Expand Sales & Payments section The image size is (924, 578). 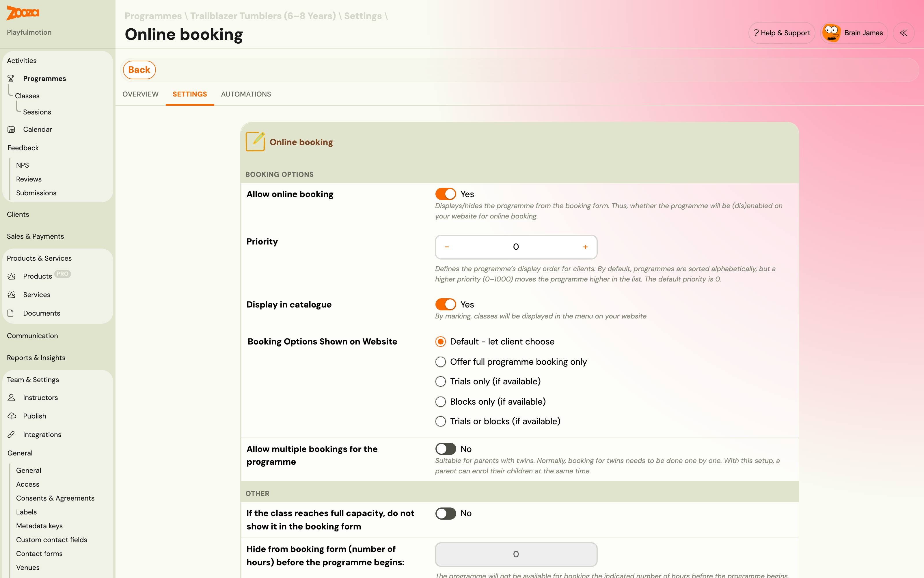point(36,236)
